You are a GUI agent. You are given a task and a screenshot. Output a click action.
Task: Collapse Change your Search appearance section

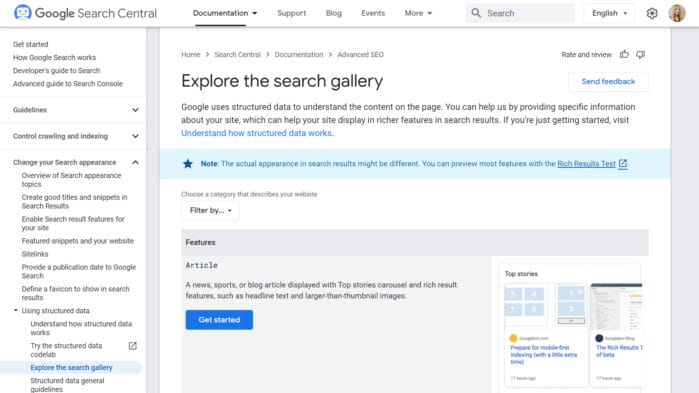point(135,163)
